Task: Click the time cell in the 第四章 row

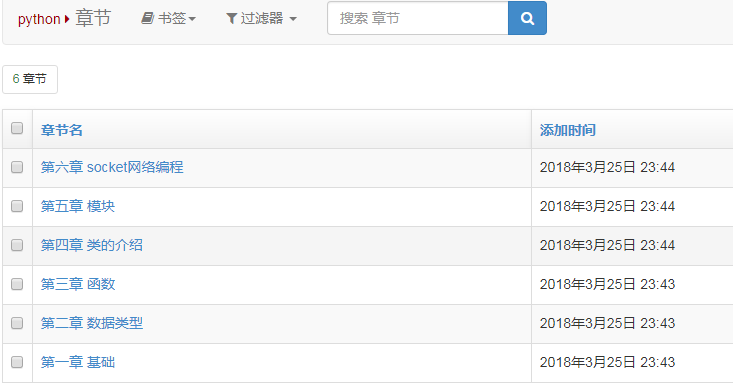Action: [x=632, y=246]
